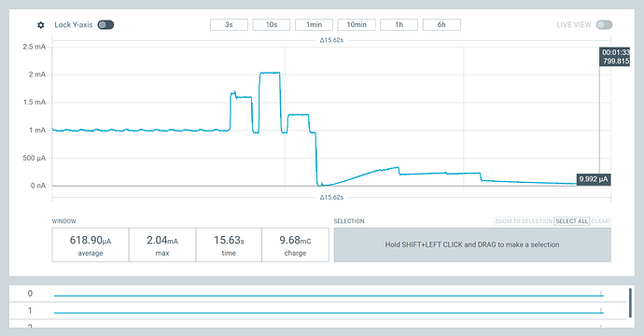Click the digital channel 0 line
The height and width of the screenshot is (336, 644).
(329, 295)
